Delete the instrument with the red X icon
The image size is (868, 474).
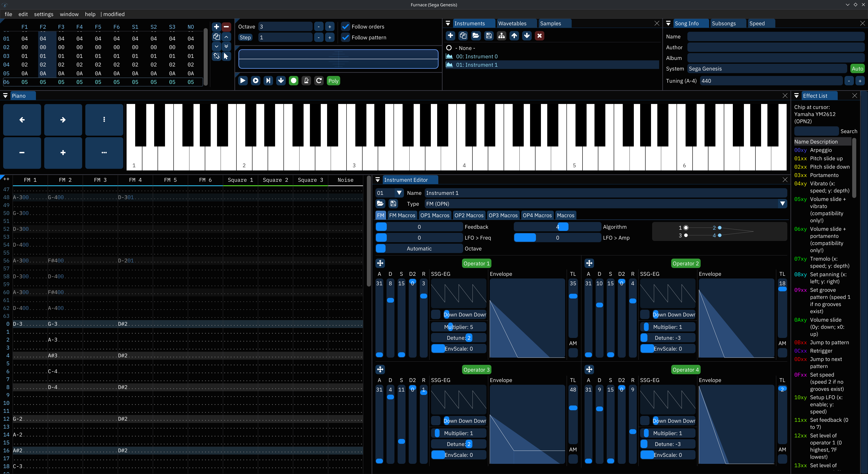540,36
